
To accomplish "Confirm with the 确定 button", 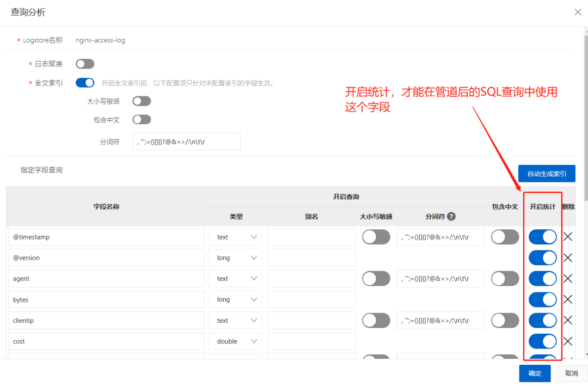I will tap(535, 373).
